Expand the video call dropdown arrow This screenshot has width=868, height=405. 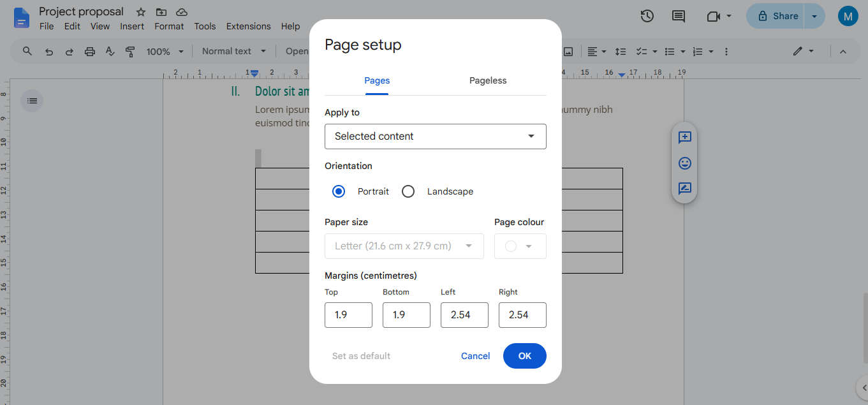click(x=729, y=17)
